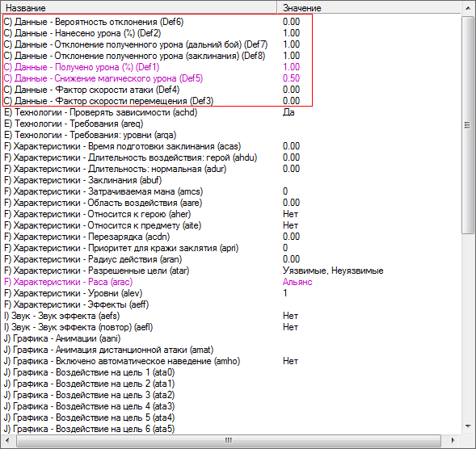The image size is (476, 449).
Task: Select row Воздействие на цель 1 (ata0)
Action: (230, 372)
